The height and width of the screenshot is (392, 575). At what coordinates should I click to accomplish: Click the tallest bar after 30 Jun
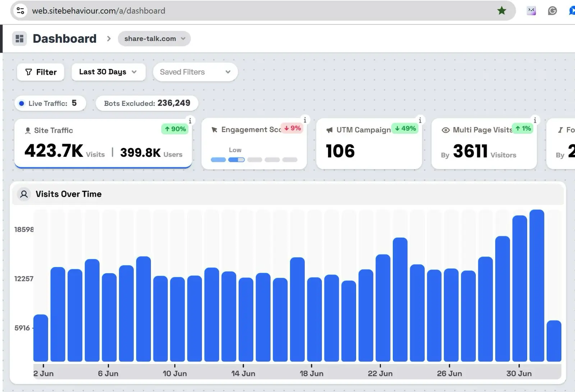pyautogui.click(x=537, y=285)
